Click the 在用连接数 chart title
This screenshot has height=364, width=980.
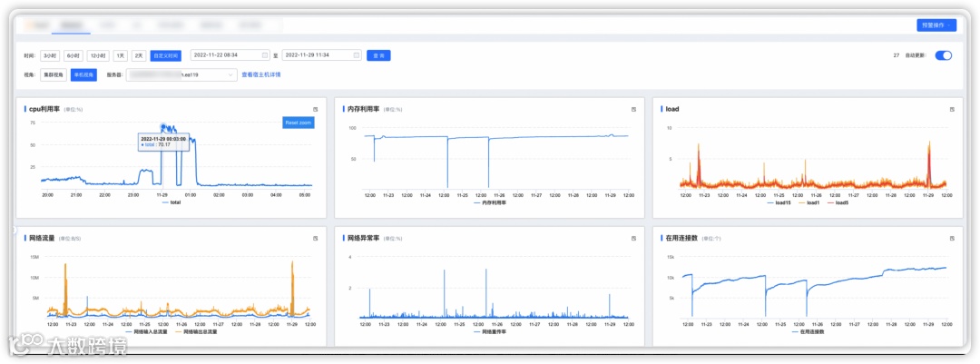coord(681,239)
